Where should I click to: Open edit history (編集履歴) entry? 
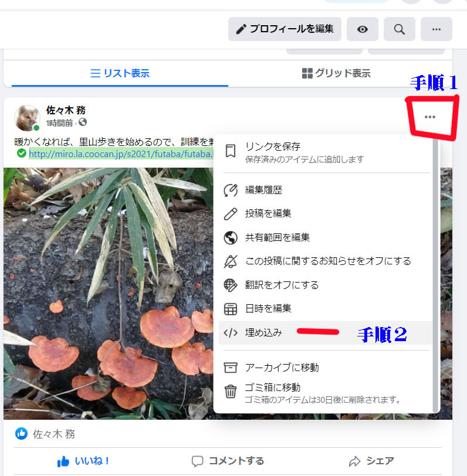click(263, 191)
